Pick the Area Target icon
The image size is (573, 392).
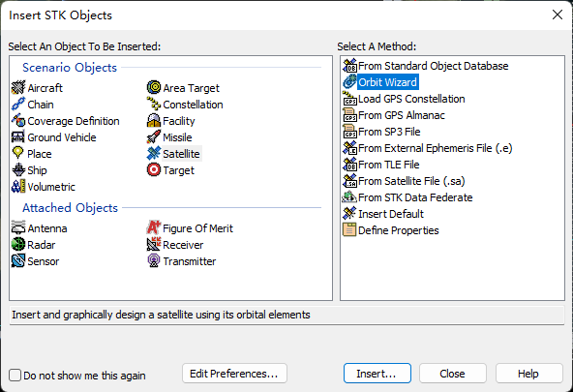click(x=154, y=88)
